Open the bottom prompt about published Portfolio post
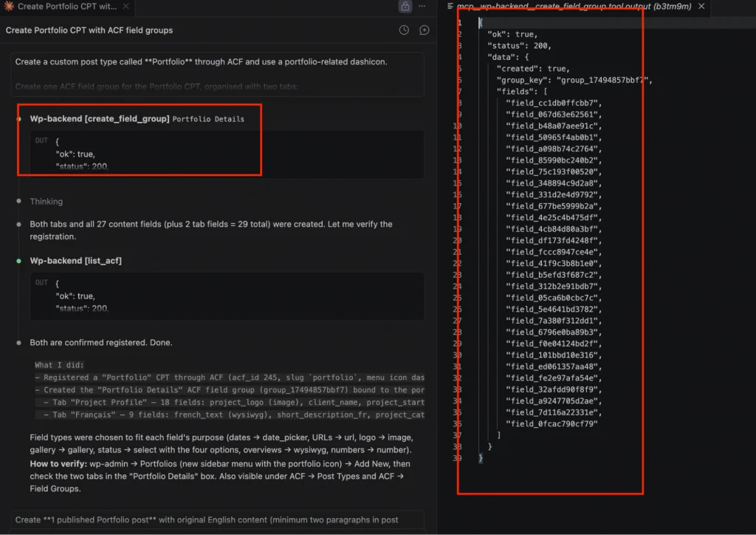The height and width of the screenshot is (535, 756). 218,521
